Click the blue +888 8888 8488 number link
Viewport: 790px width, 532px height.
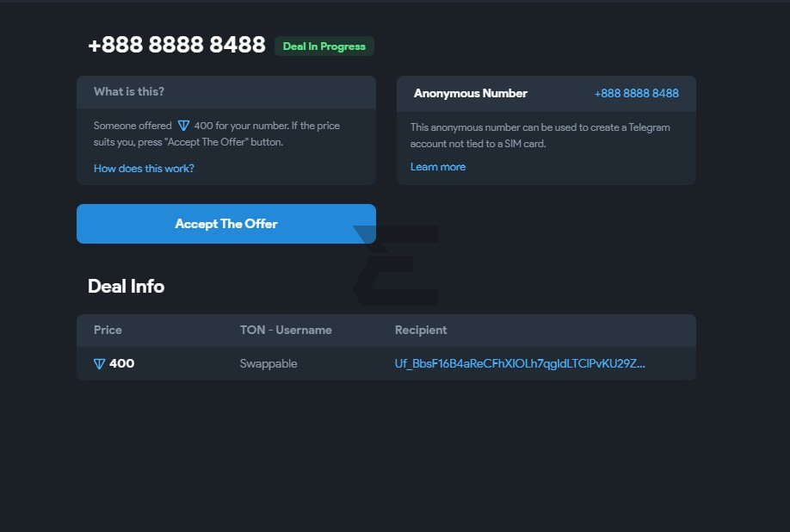[636, 93]
